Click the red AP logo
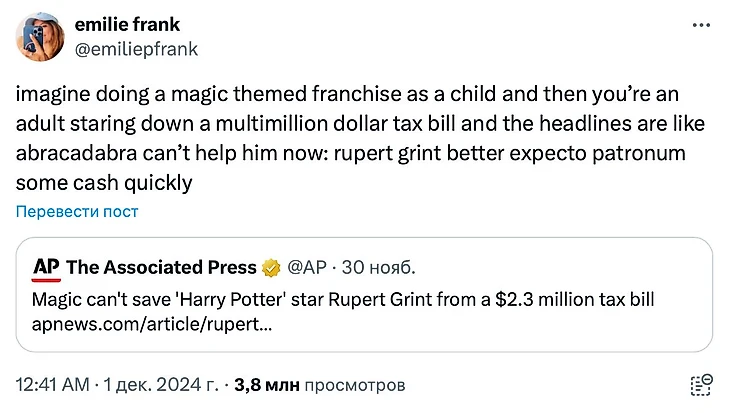This screenshot has width=730, height=413. (47, 267)
